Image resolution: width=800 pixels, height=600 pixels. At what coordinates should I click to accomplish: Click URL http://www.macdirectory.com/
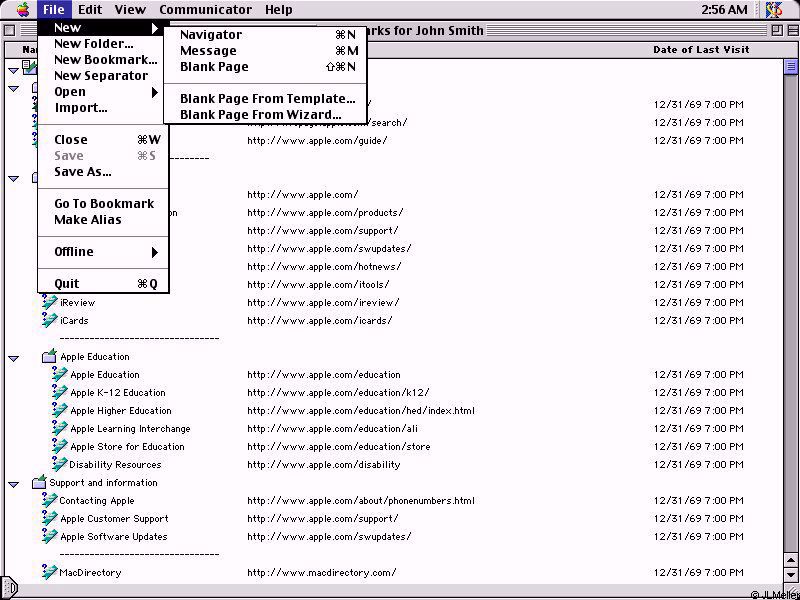coord(321,572)
